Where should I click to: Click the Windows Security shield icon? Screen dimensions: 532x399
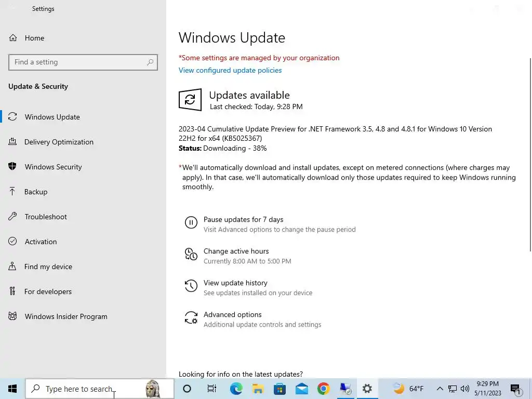tap(12, 167)
